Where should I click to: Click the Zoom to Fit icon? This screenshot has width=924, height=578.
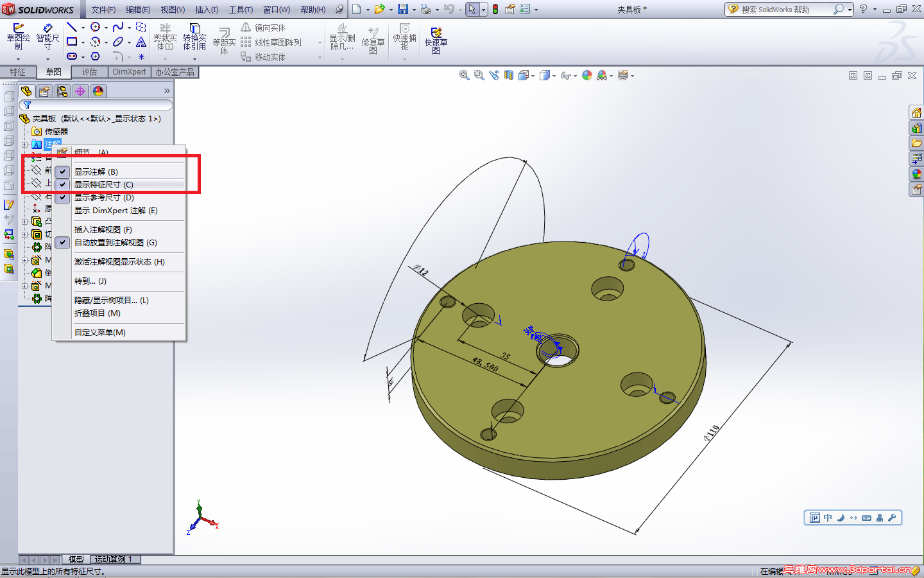coord(464,75)
